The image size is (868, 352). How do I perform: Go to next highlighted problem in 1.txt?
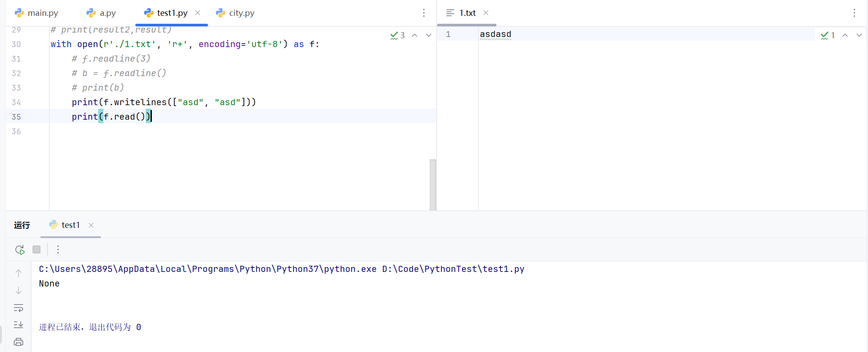(x=859, y=35)
